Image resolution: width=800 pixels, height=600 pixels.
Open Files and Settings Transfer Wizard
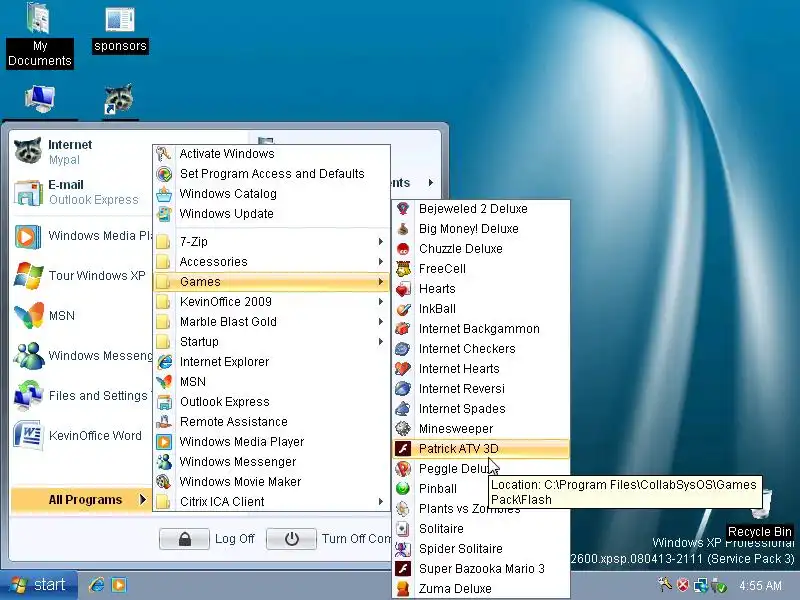point(81,395)
